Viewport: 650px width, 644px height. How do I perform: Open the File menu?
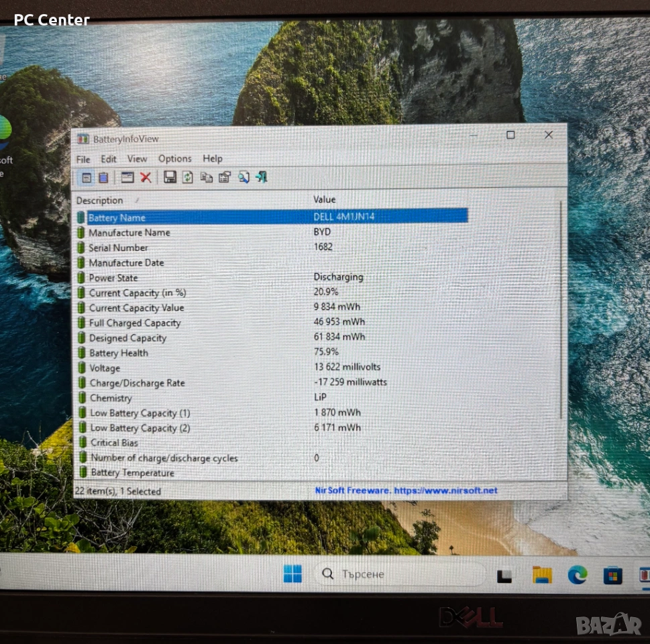[x=83, y=159]
